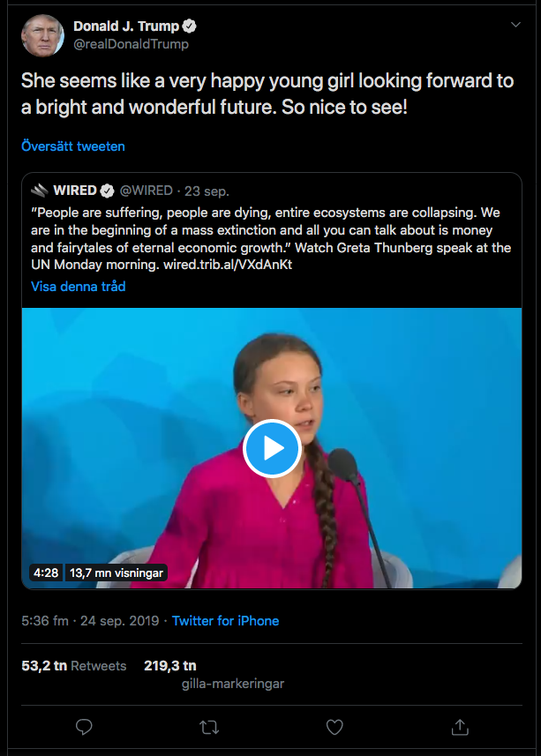Image resolution: width=541 pixels, height=756 pixels.
Task: Open the share tweet icon
Action: pos(460,727)
